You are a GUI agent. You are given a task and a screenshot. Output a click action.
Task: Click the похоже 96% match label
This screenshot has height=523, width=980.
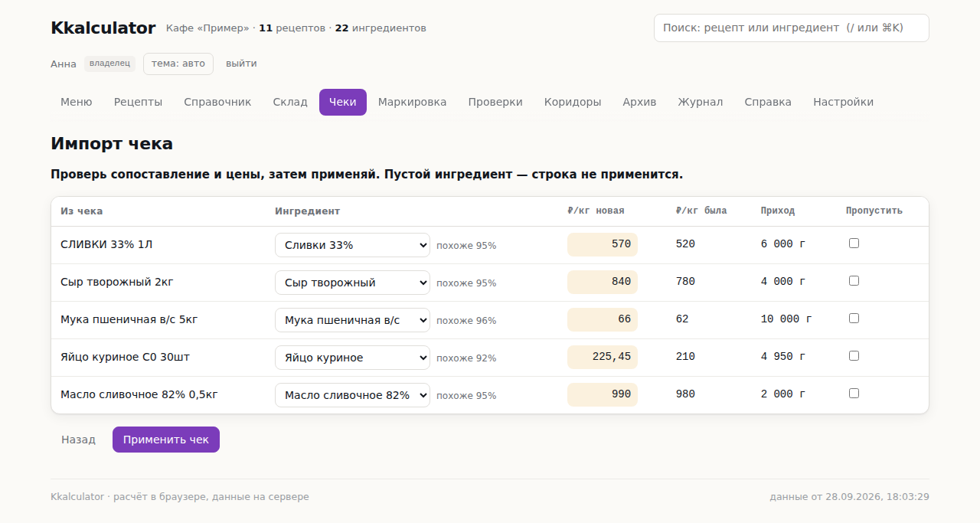(x=466, y=321)
